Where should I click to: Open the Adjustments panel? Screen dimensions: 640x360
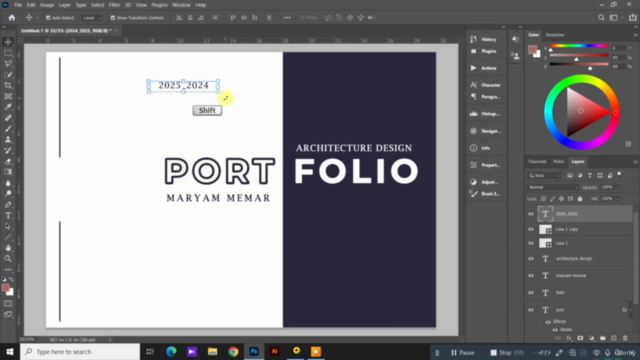pyautogui.click(x=485, y=182)
